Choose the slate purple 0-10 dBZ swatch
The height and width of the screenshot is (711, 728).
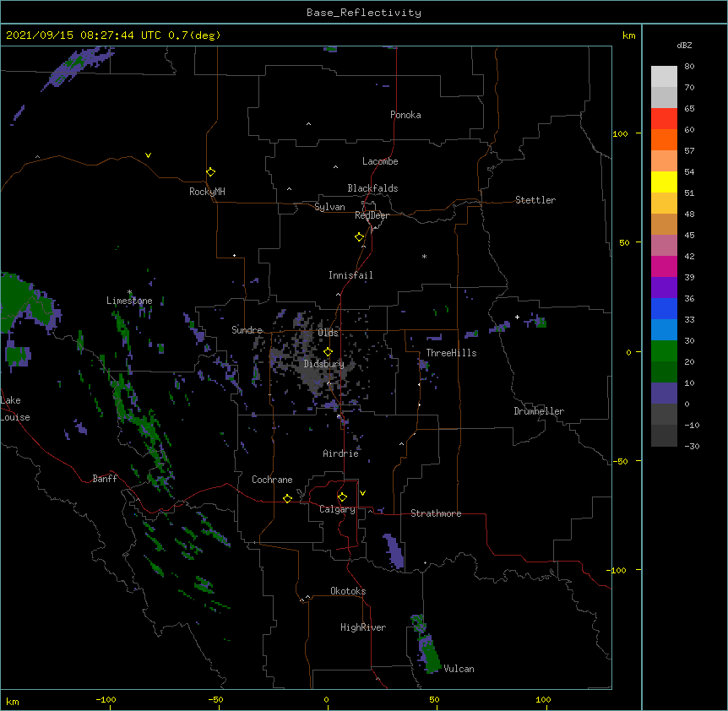point(664,393)
